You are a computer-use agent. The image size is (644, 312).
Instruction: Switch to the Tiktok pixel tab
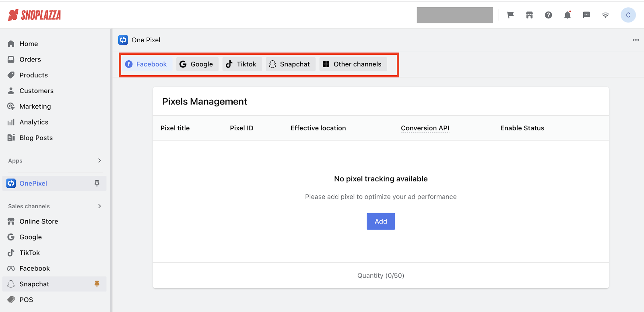pos(242,64)
